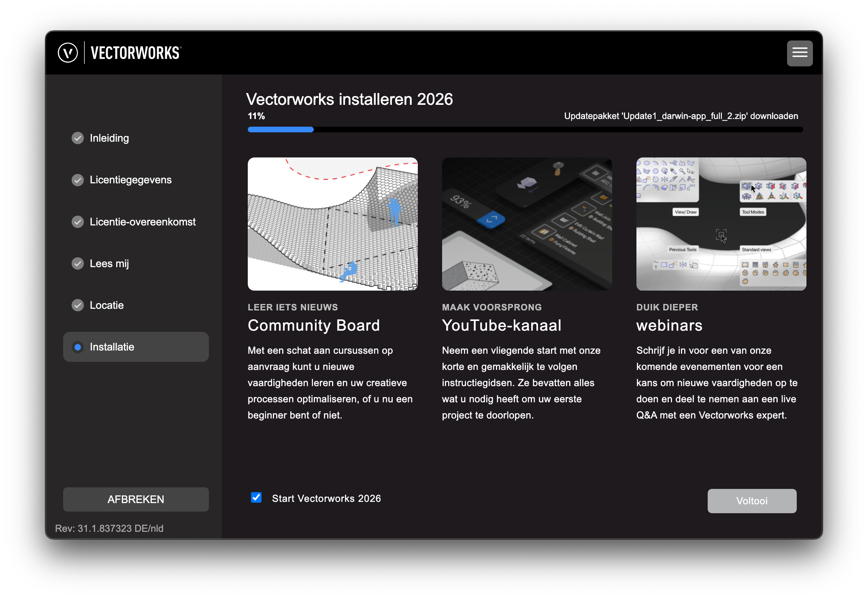The height and width of the screenshot is (599, 868).
Task: Click the Vectorworks circular V logo
Action: click(68, 53)
